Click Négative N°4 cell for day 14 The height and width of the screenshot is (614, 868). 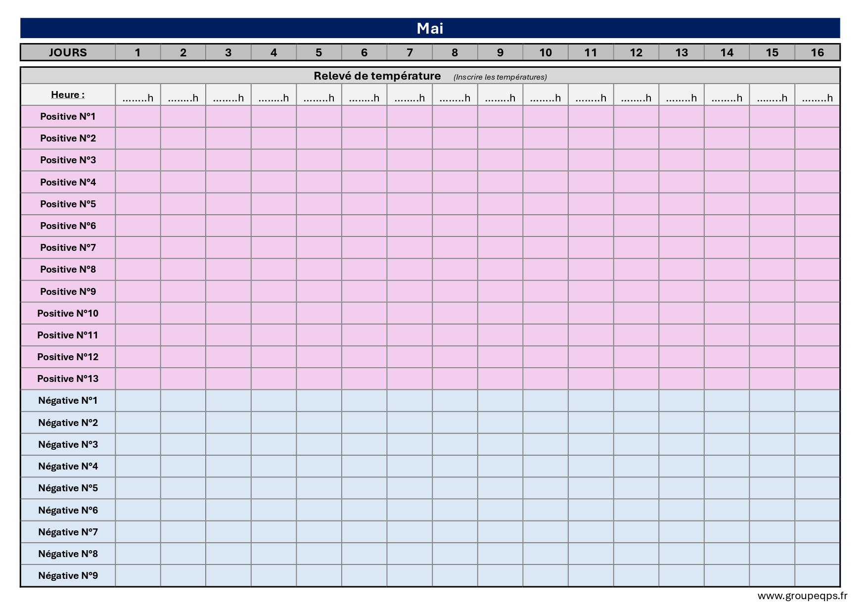pos(727,467)
